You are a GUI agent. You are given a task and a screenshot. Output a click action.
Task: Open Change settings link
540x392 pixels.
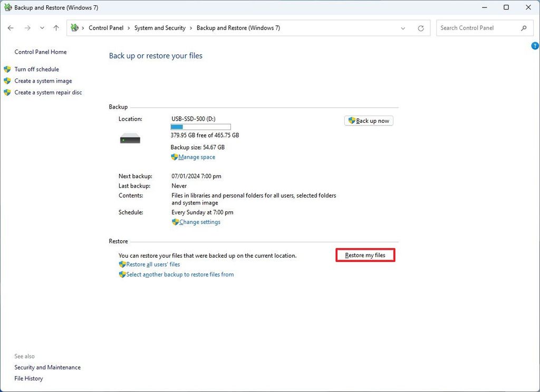click(x=199, y=222)
